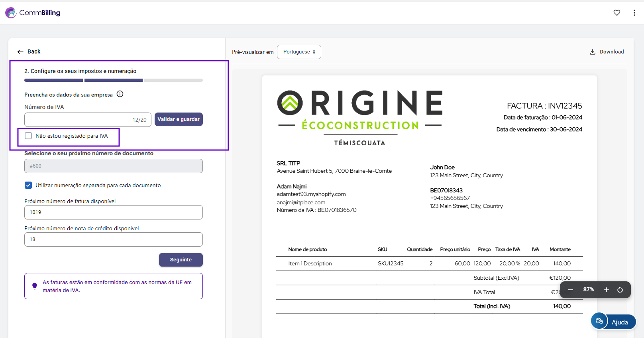This screenshot has height=338, width=644.
Task: Reset the preview zoom level
Action: (x=620, y=290)
